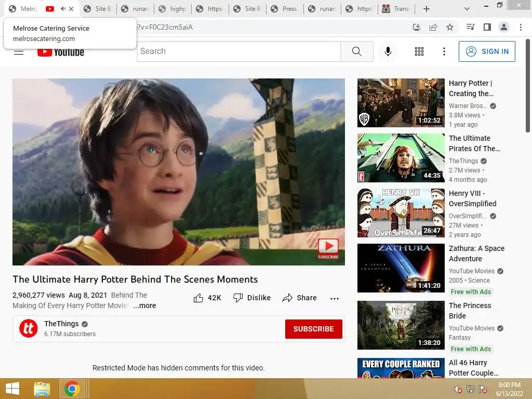Open a new browser tab
The height and width of the screenshot is (399, 532).
point(427,9)
